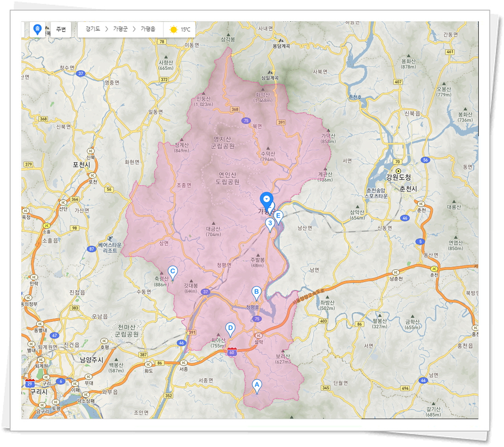Click the 15℃ temperature reading

point(185,30)
